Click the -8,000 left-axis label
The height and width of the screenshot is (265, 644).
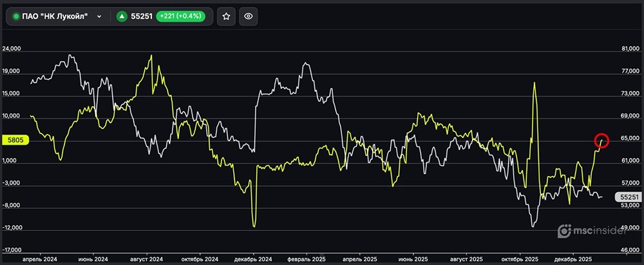12,205
